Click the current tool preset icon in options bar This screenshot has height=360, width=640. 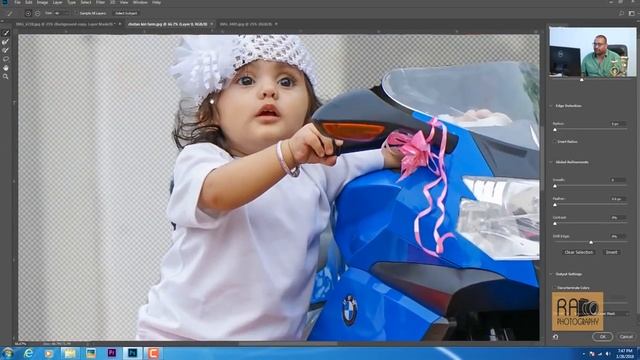tap(10, 13)
